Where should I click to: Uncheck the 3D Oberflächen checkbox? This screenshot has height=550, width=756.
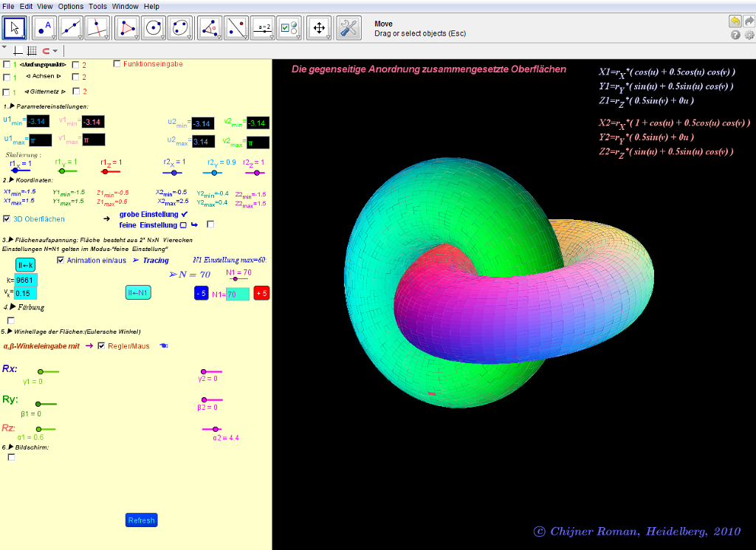7,219
